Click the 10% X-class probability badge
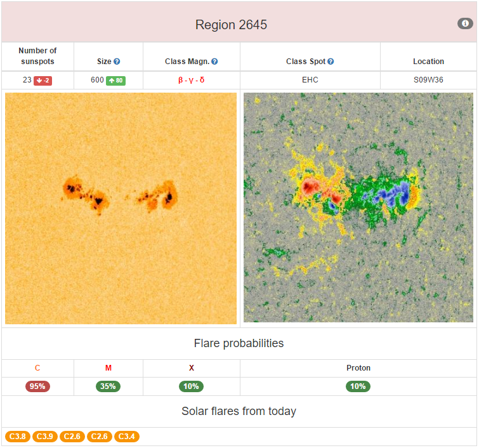 point(191,386)
